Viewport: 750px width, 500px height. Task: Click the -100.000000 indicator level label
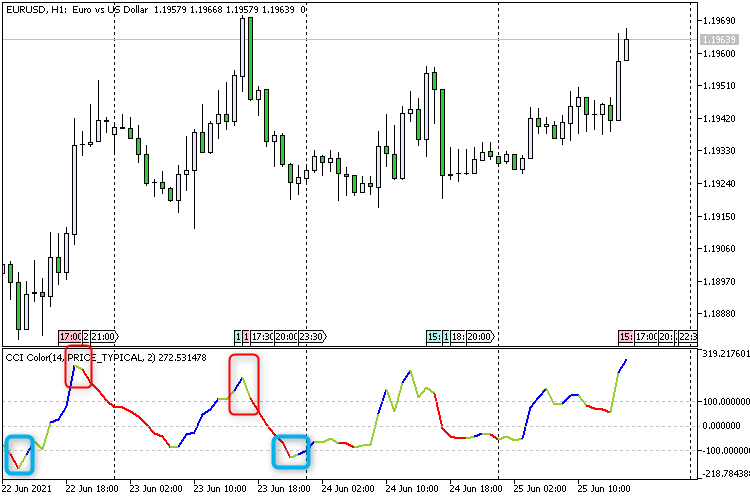(x=724, y=450)
